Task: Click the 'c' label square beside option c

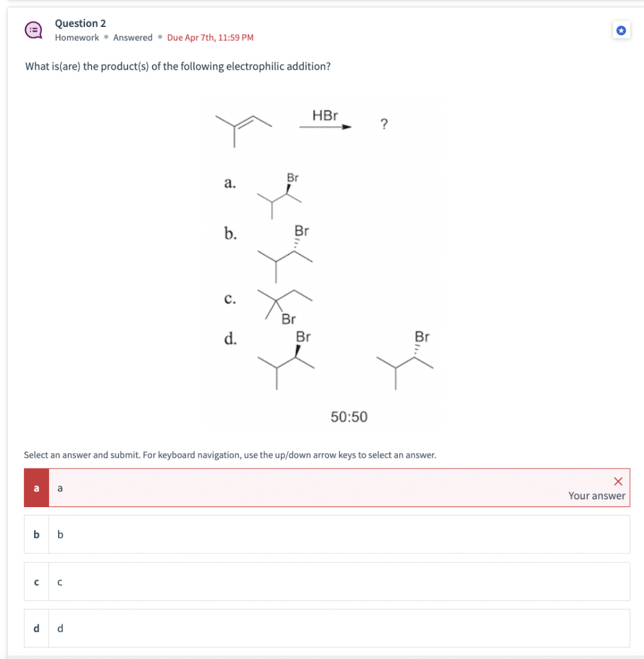Action: click(36, 581)
